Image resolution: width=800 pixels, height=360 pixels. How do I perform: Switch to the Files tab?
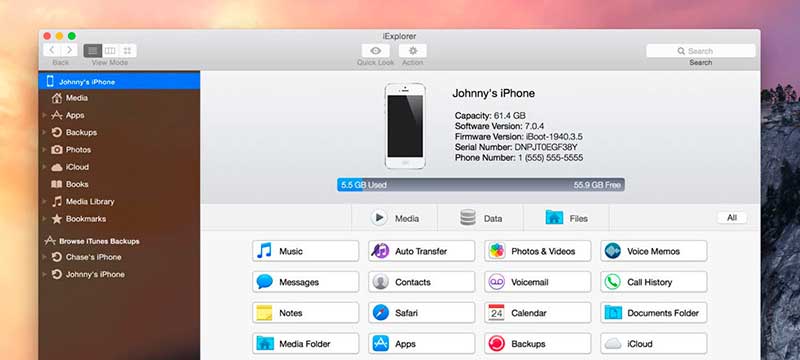566,218
